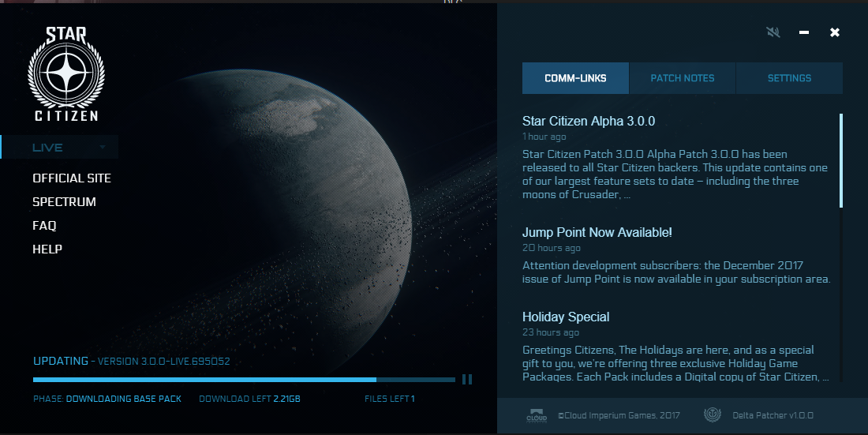Screen dimensions: 868x435
Task: Click the '20 hours ago' timestamp
Action: click(x=552, y=248)
